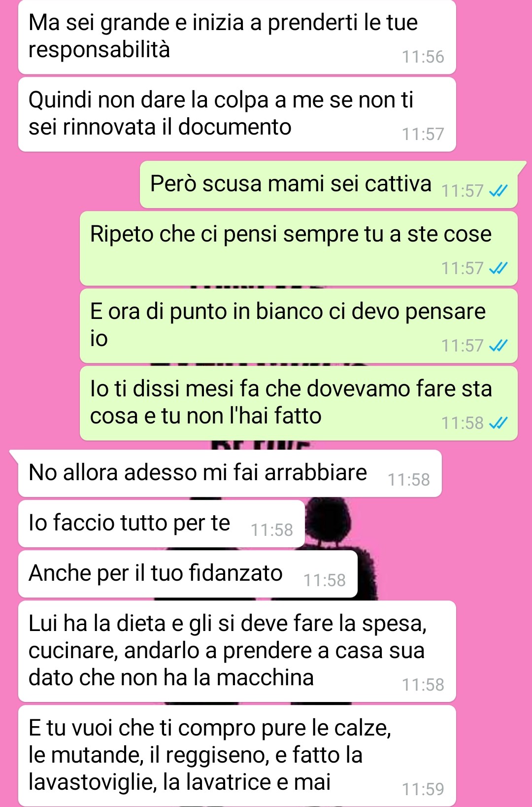Viewport: 532px width, 807px height.
Task: Tap the 11:59 timestamp on last message
Action: [423, 789]
